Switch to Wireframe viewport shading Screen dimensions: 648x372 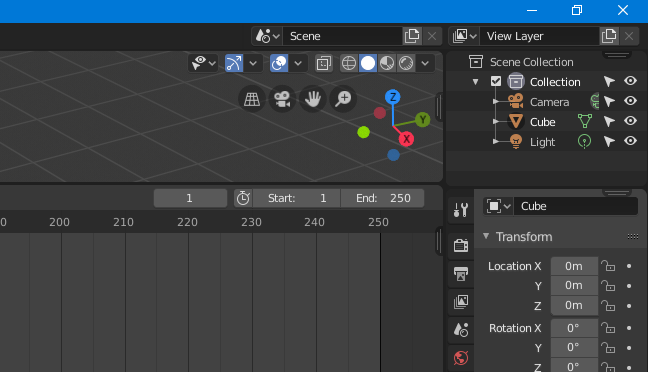[x=349, y=63]
